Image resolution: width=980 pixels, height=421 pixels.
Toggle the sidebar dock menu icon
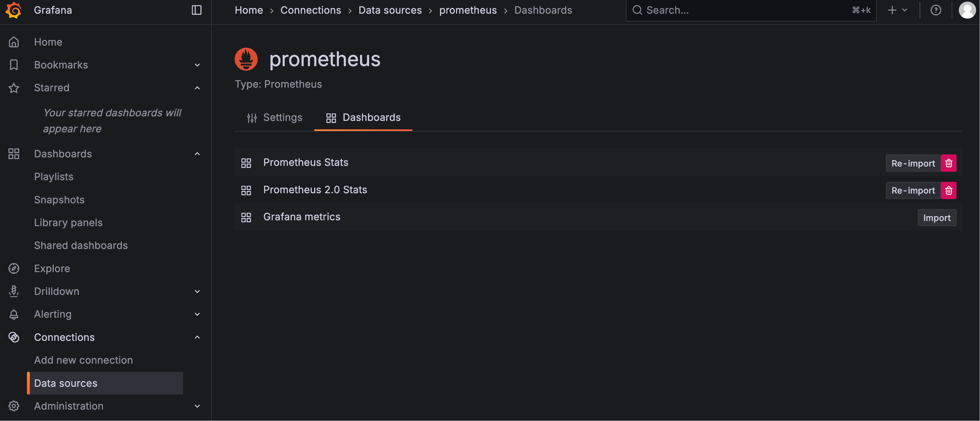pos(196,10)
